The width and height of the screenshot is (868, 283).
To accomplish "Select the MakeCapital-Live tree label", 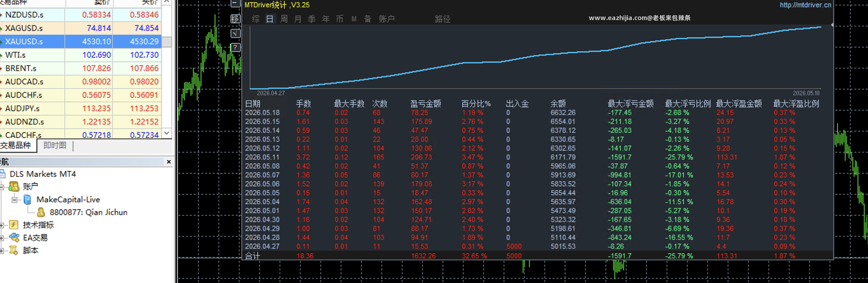I will tap(68, 199).
